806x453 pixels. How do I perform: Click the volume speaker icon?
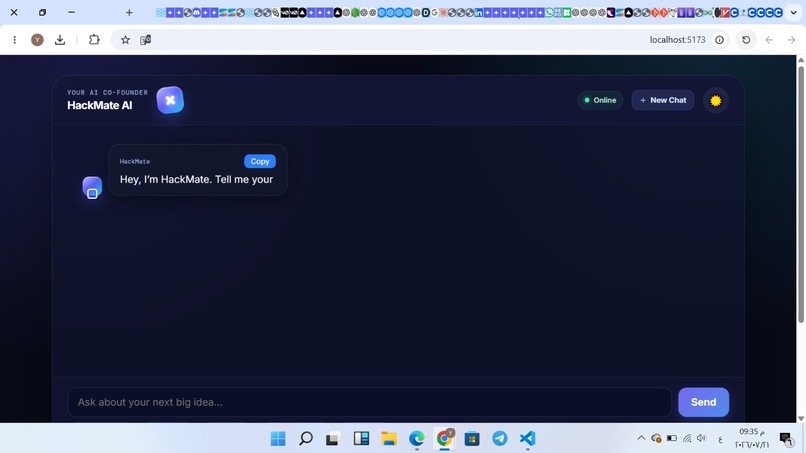(x=702, y=438)
